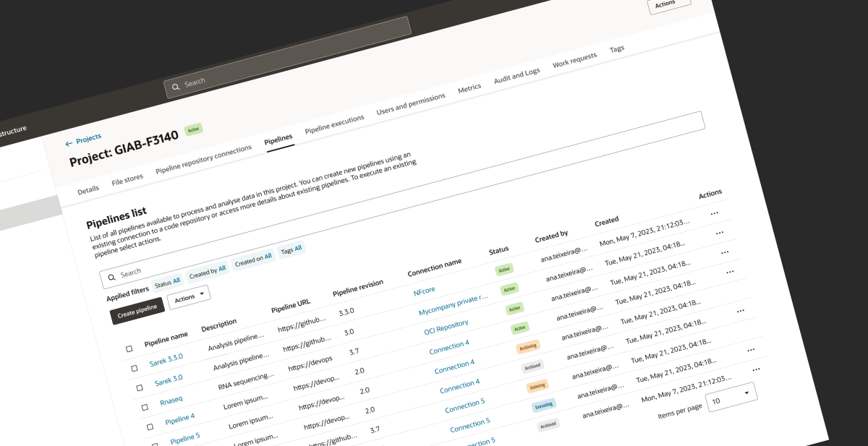Open the Tags All filter chip

[x=292, y=249]
